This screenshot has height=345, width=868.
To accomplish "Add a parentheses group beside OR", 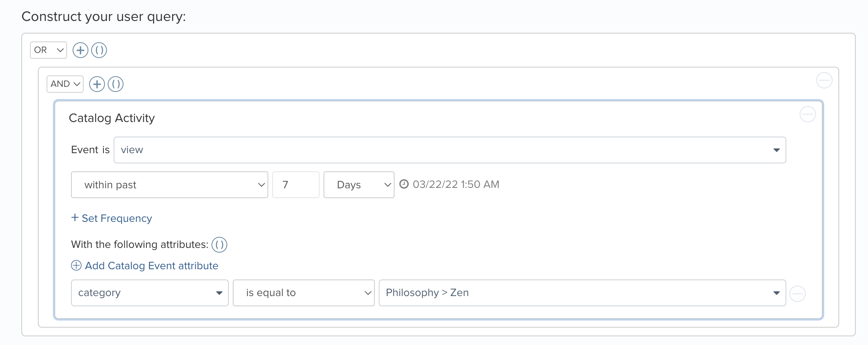I will click(99, 50).
